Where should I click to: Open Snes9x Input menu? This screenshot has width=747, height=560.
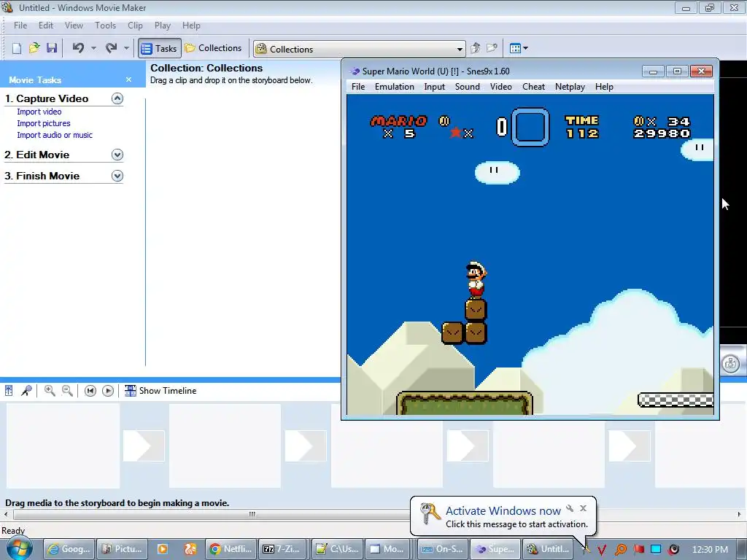point(435,87)
